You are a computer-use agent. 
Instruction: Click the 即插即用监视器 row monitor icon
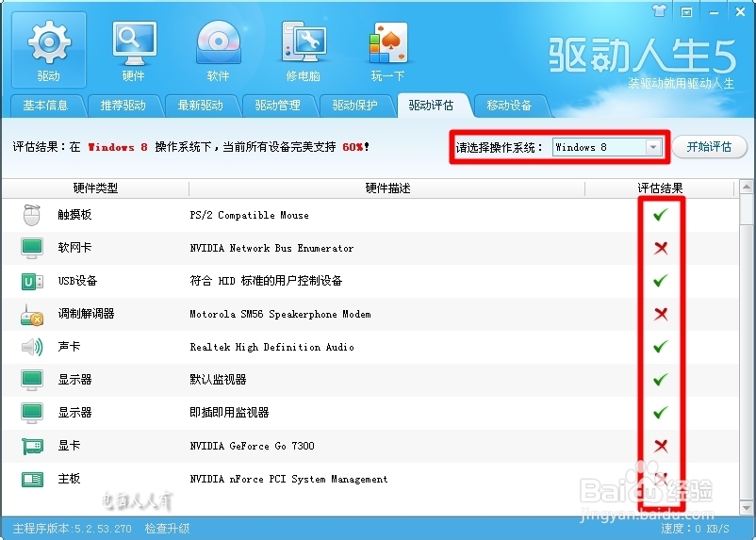tap(32, 413)
